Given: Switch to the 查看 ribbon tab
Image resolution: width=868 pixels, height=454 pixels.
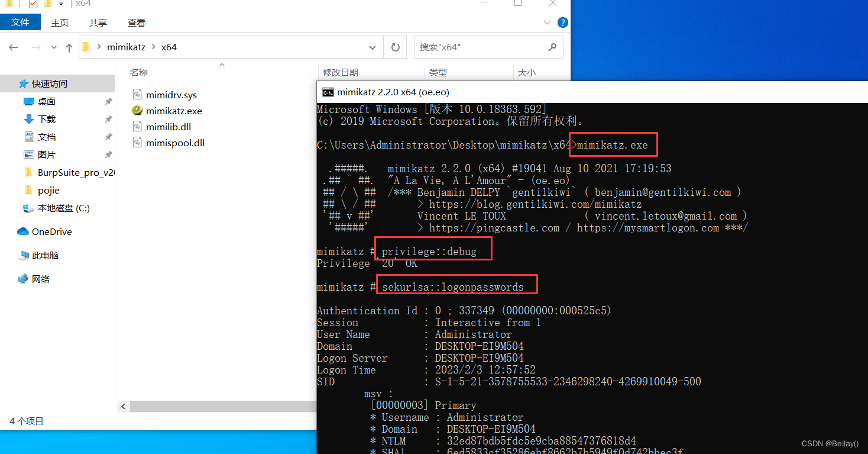Looking at the screenshot, I should (137, 22).
